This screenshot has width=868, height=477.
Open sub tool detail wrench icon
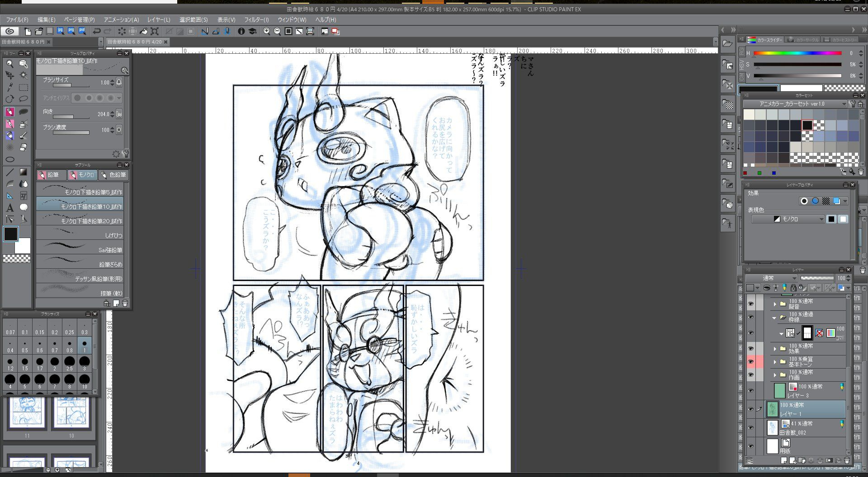pyautogui.click(x=125, y=154)
